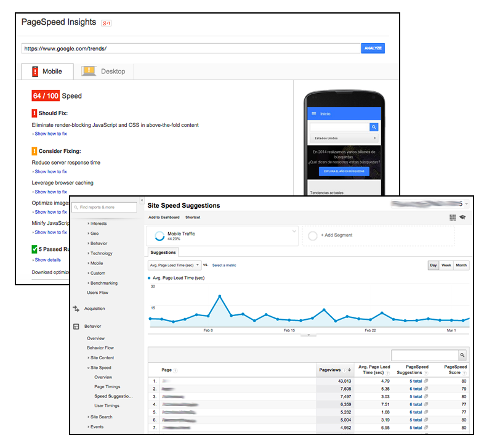Screen dimensions: 492x448
Task: Open the Estados Unidos dropdown in phone preview
Action: [344, 138]
